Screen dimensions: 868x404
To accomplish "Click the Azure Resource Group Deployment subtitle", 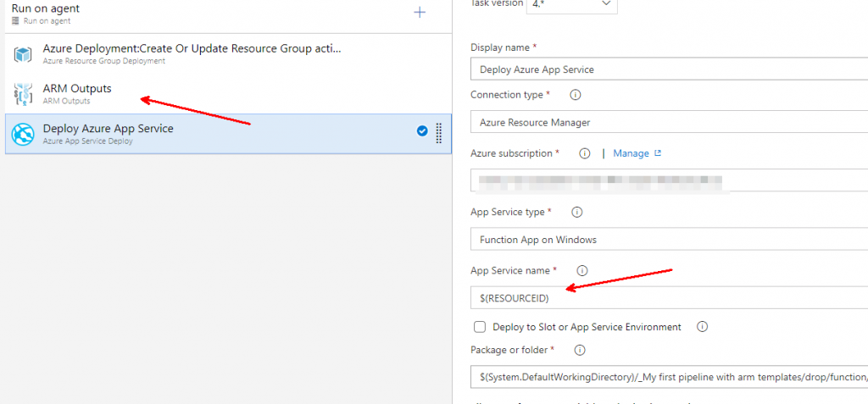I will click(x=104, y=61).
